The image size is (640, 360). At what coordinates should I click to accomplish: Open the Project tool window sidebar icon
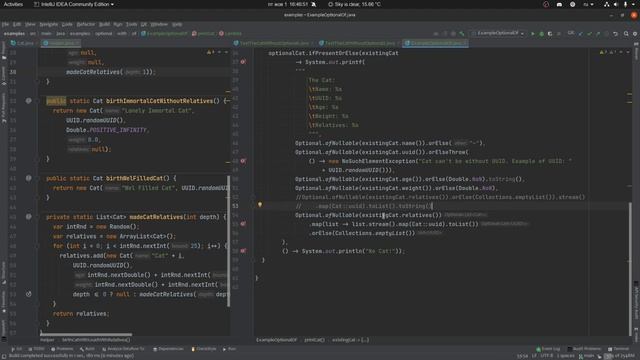tap(4, 50)
